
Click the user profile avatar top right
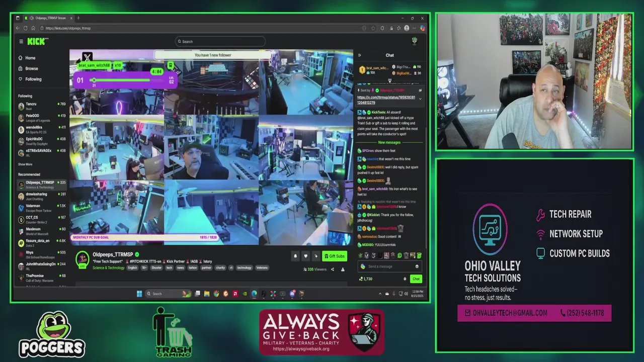coord(415,41)
